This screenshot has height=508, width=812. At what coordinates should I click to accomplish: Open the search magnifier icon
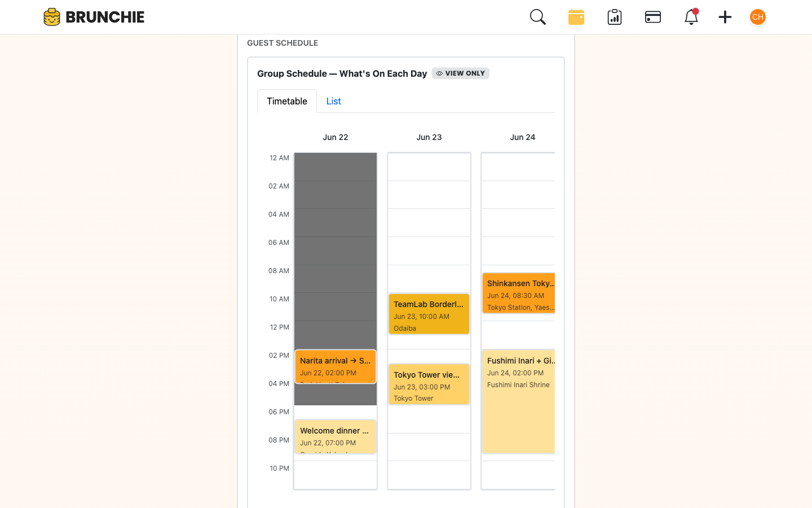point(538,17)
